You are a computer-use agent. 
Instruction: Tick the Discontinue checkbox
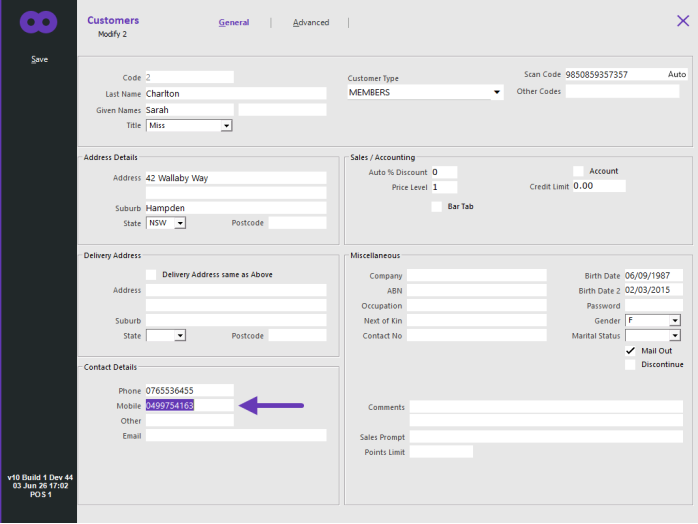(x=630, y=365)
